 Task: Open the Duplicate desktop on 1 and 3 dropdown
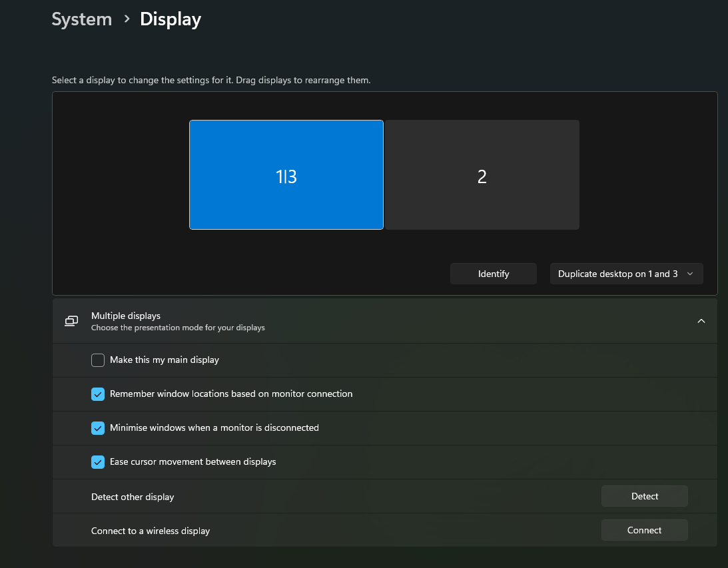(x=626, y=274)
